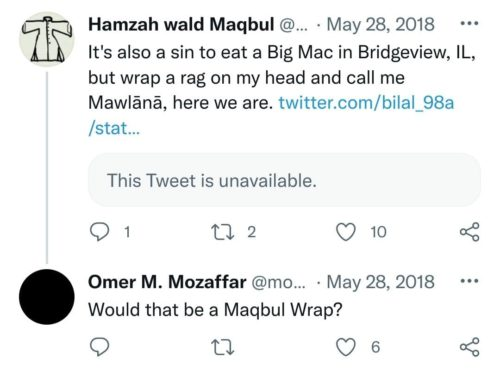The height and width of the screenshot is (370, 500).
Task: Retweet the Maqbul Wrap reply
Action: (x=223, y=347)
